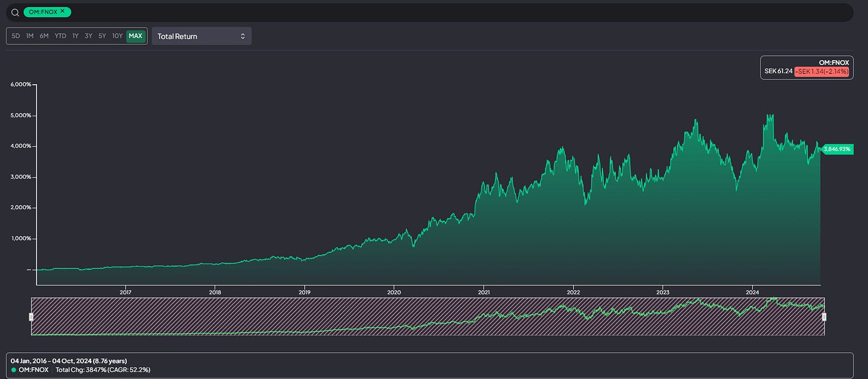868x379 pixels.
Task: Click the hatched mini chart navigator
Action: pos(428,316)
